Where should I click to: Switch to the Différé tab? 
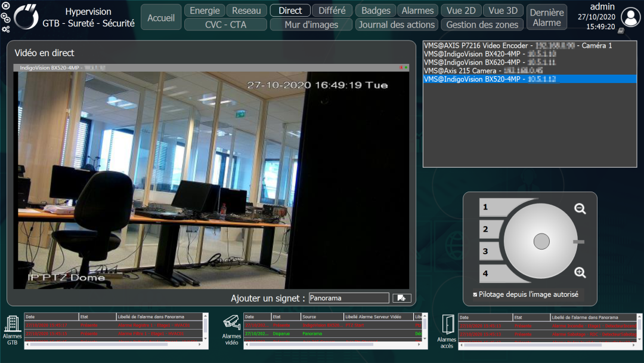(332, 10)
